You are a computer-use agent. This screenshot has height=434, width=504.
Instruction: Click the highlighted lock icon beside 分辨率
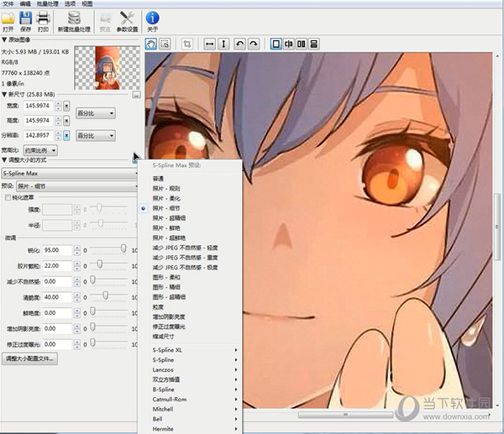[x=66, y=135]
